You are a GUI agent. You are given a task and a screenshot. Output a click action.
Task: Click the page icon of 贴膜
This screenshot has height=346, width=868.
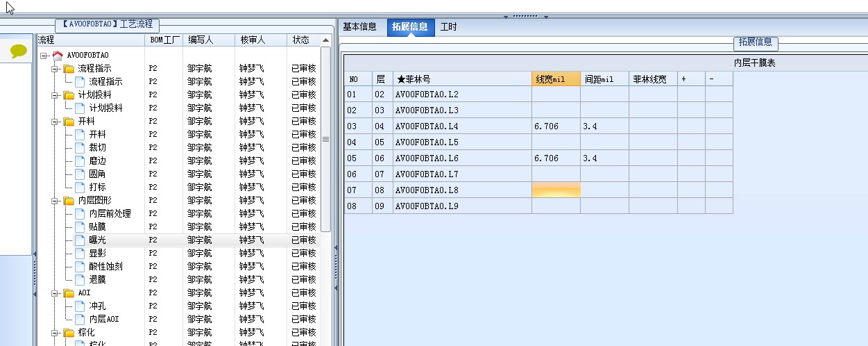point(80,226)
